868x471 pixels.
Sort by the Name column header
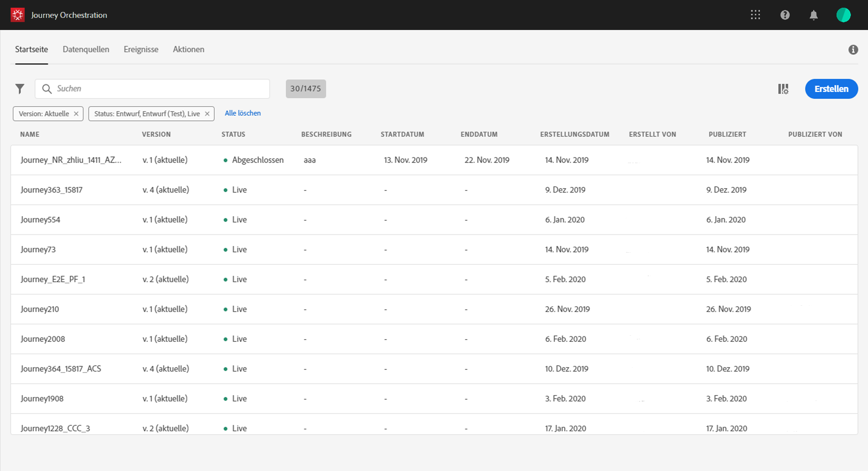(x=30, y=134)
